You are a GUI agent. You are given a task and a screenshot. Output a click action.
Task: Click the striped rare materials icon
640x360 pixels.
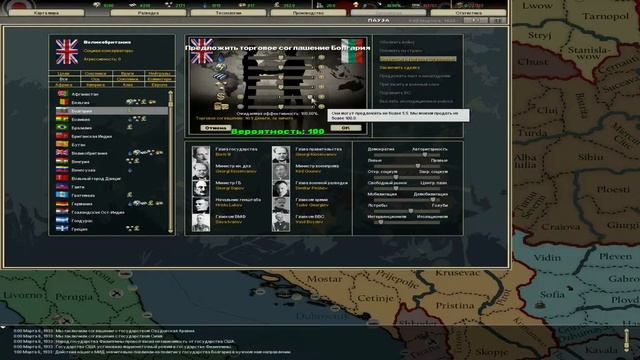tap(220, 76)
